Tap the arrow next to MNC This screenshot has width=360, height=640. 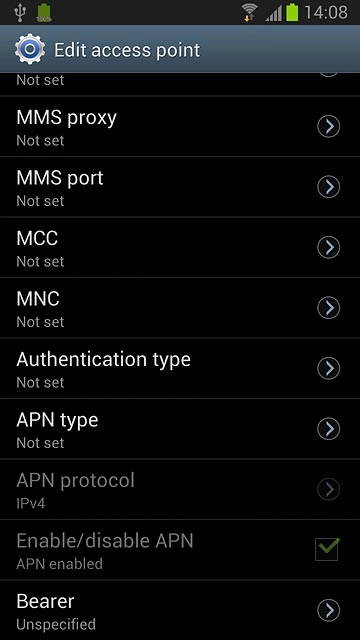pyautogui.click(x=329, y=308)
